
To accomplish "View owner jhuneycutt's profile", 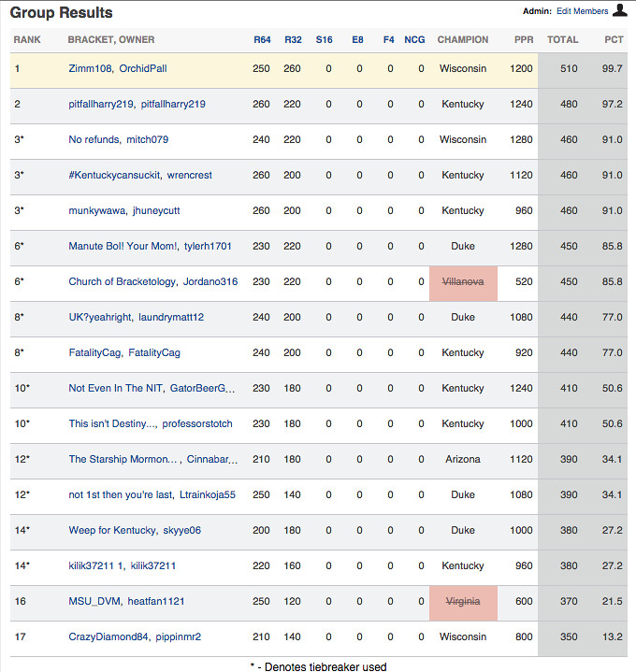I will click(156, 211).
